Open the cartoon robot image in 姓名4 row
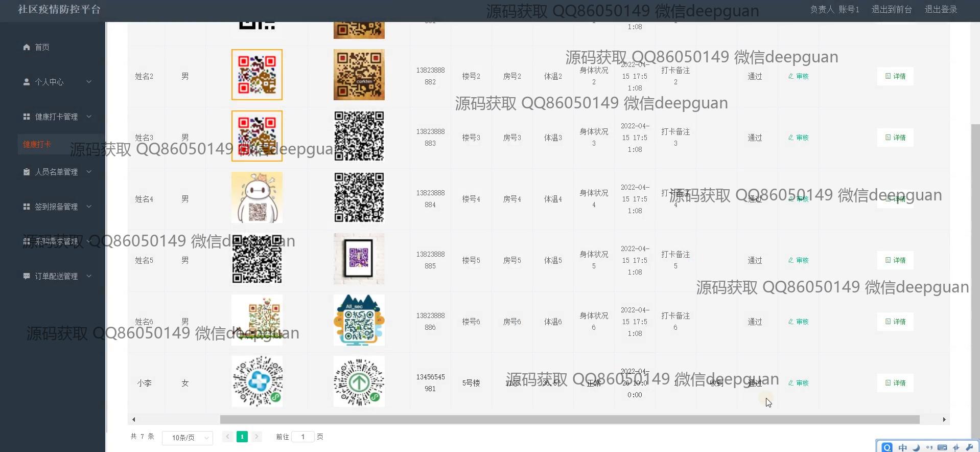The height and width of the screenshot is (452, 980). [x=257, y=197]
